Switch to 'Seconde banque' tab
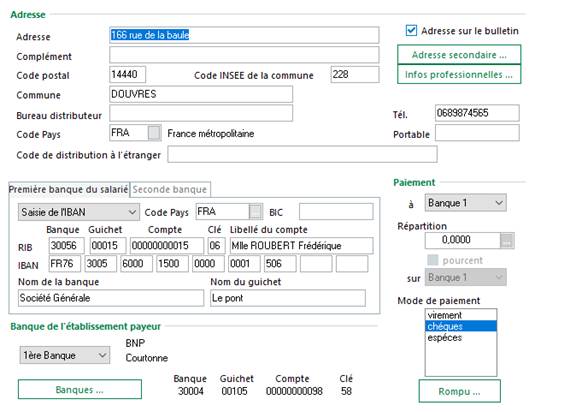Image resolution: width=576 pixels, height=412 pixels. pos(170,189)
